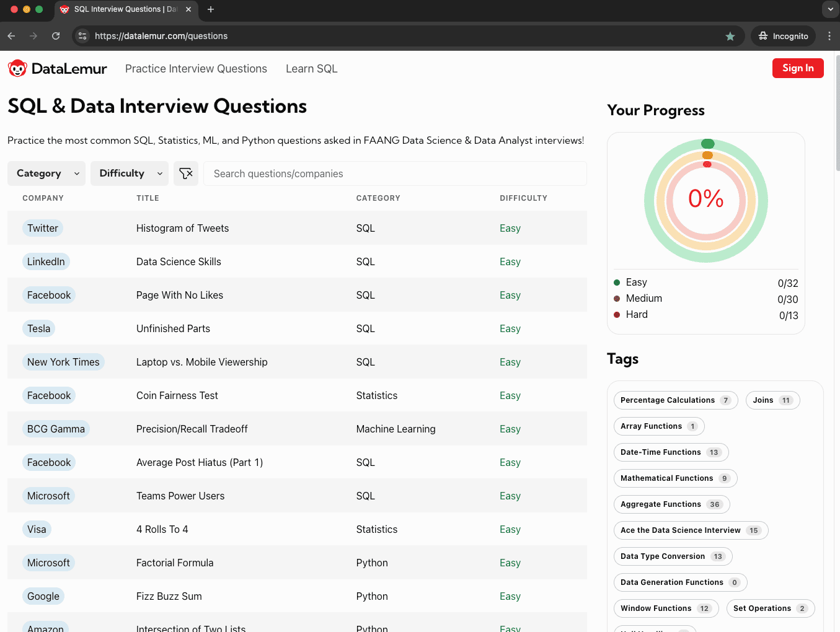The height and width of the screenshot is (632, 840).
Task: Open a new browser tab with plus icon
Action: [x=211, y=9]
